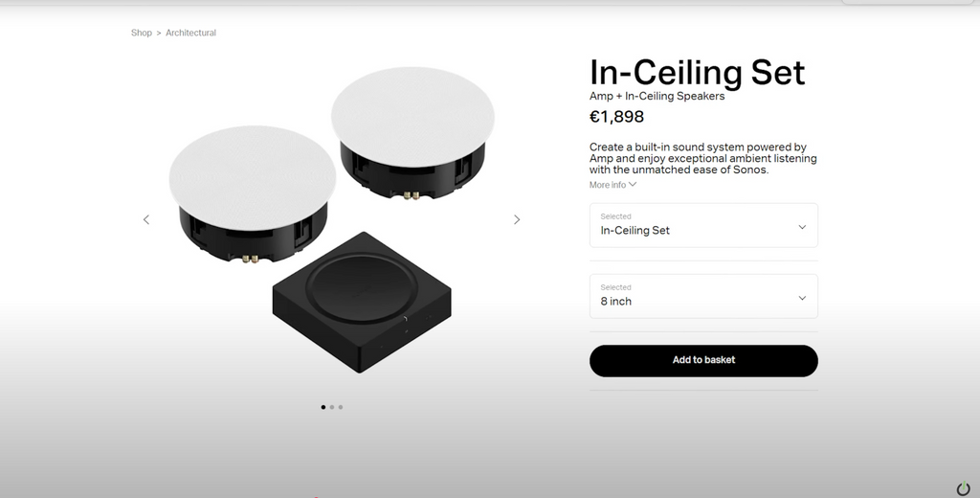This screenshot has width=980, height=498.
Task: Go to the previous product image
Action: click(x=146, y=219)
